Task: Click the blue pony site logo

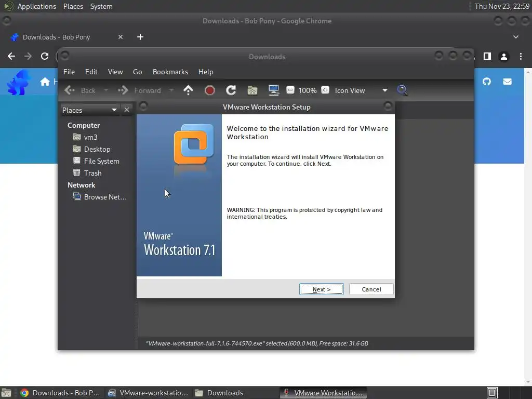Action: pyautogui.click(x=19, y=83)
